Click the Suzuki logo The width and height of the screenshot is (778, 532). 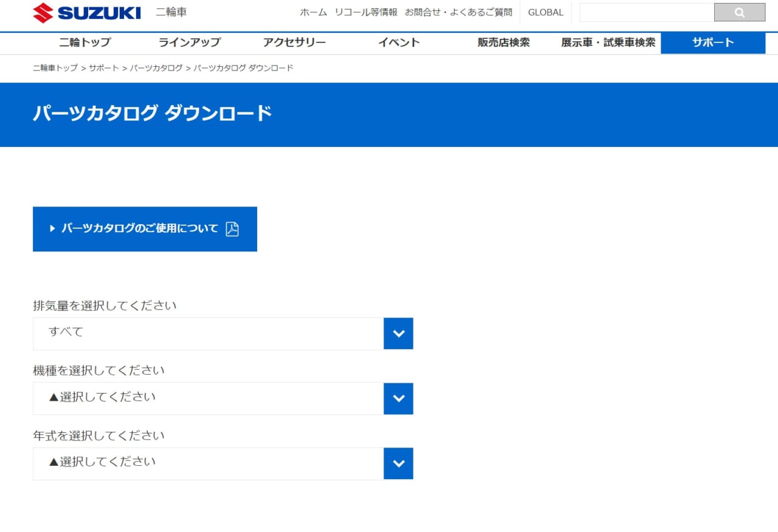(87, 13)
